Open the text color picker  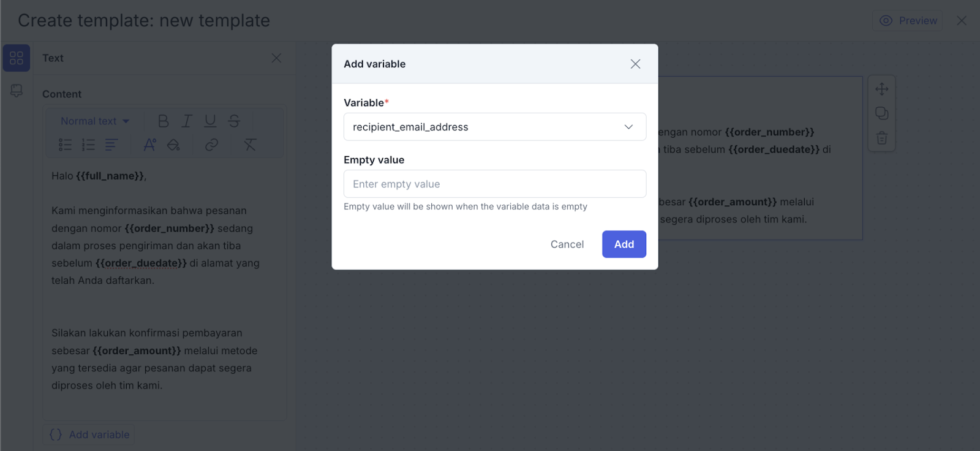click(149, 145)
